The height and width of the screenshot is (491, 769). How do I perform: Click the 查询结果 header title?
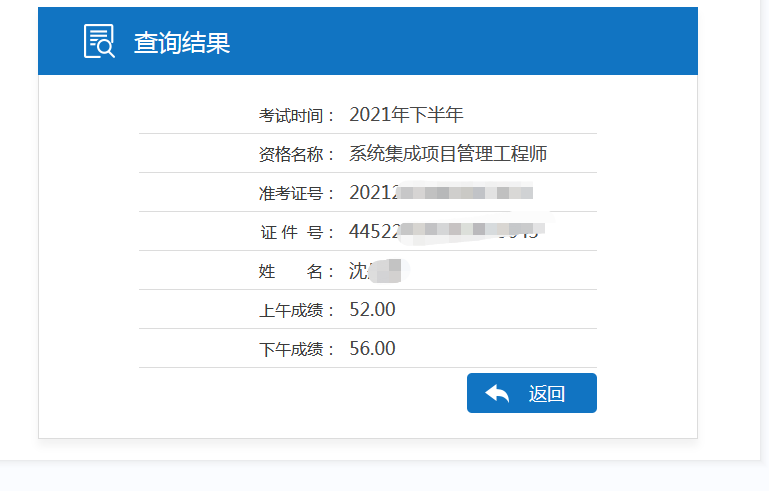pyautogui.click(x=182, y=43)
